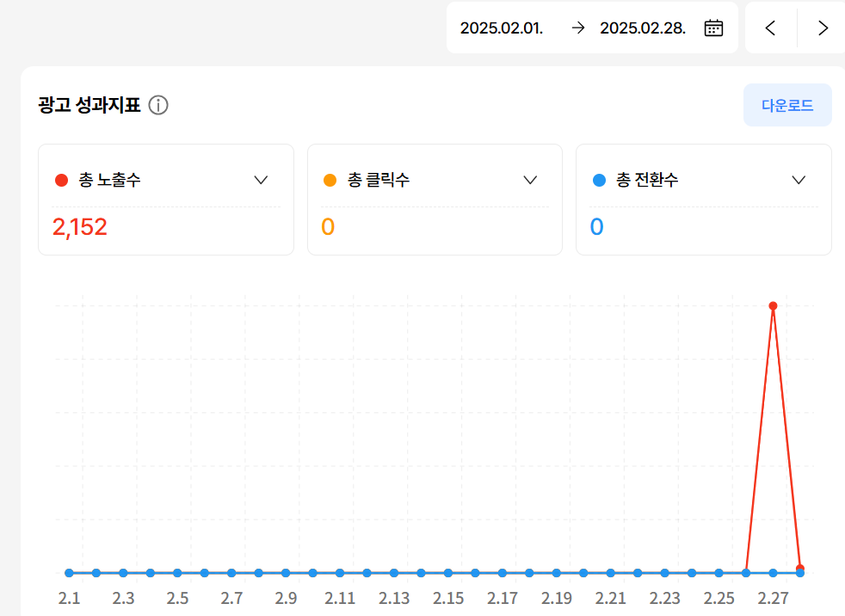Expand the 총 전환수 metric dropdown
The image size is (845, 616).
[799, 180]
